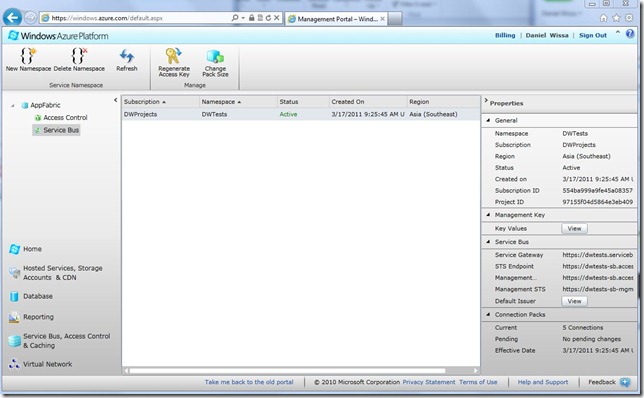Regenerate the Access Key
644x398 pixels.
(174, 62)
